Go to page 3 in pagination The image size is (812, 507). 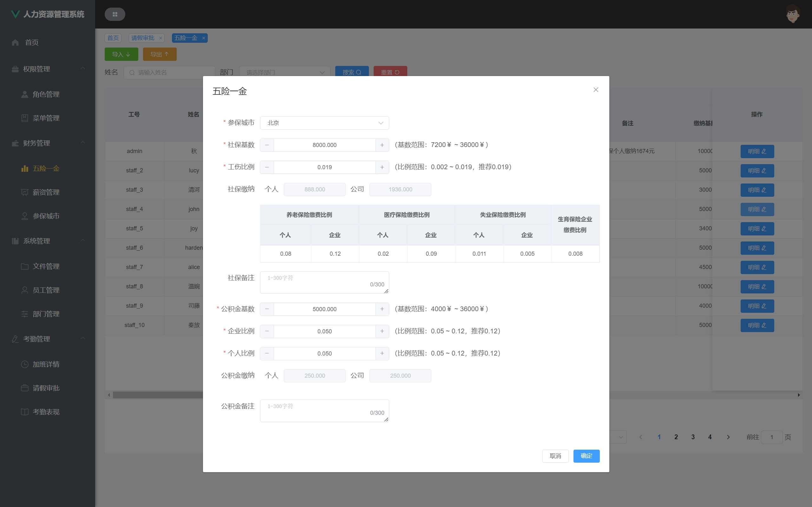[693, 437]
